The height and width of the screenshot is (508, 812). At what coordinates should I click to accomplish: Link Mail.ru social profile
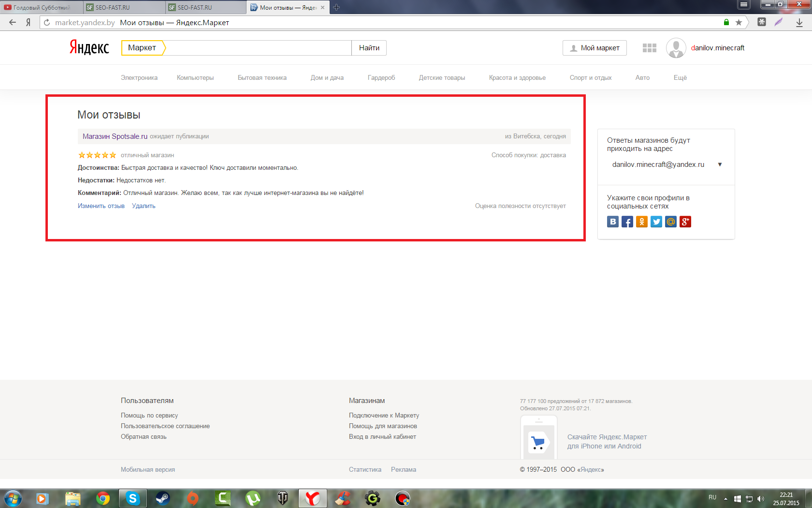671,222
